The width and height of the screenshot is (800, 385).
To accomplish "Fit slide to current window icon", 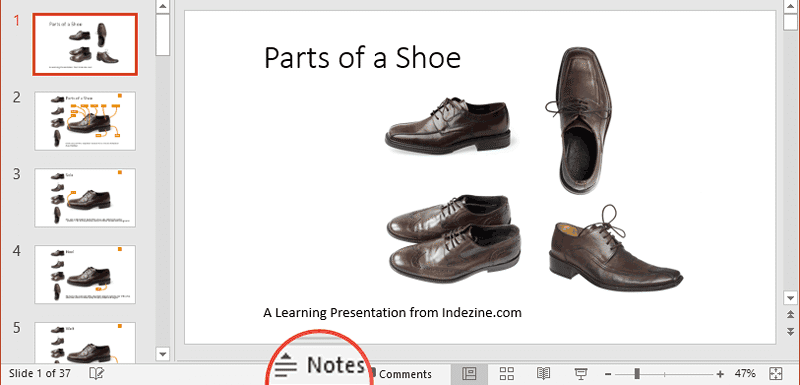I will [775, 373].
